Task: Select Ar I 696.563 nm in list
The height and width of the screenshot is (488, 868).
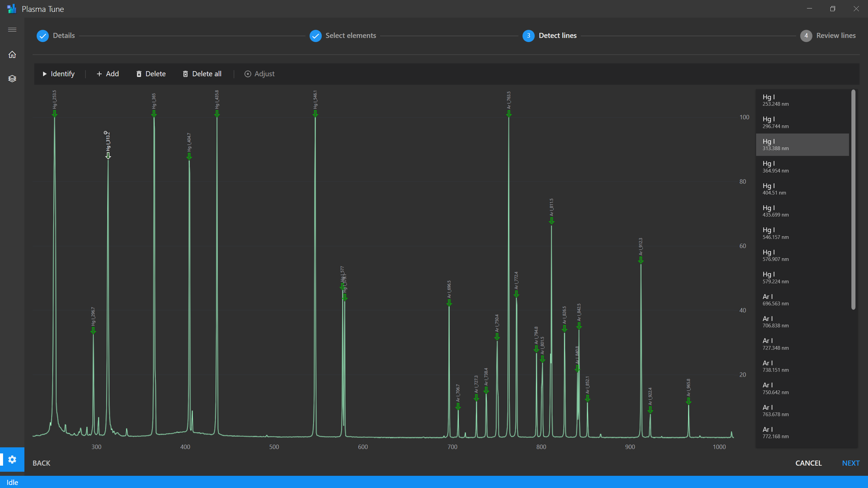Action: [802, 300]
